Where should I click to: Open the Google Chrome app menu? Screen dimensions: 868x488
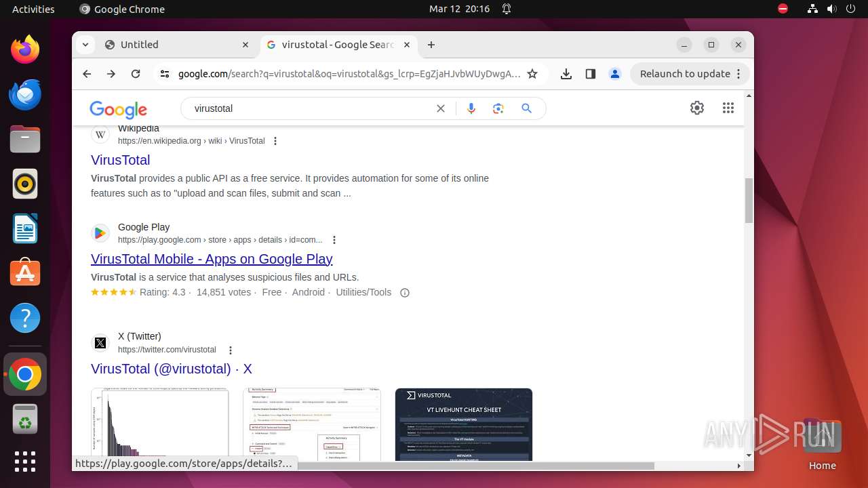tap(122, 9)
